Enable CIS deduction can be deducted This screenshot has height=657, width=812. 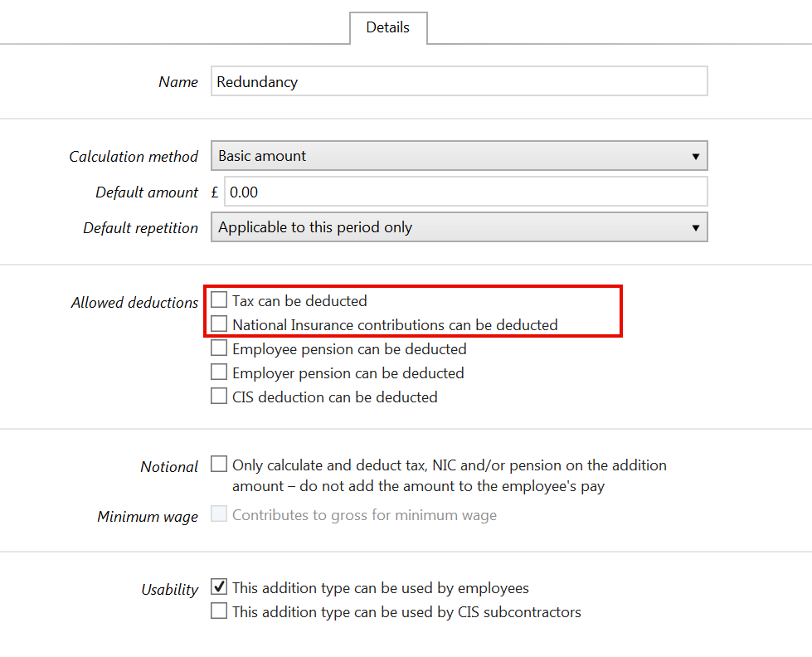[x=219, y=397]
